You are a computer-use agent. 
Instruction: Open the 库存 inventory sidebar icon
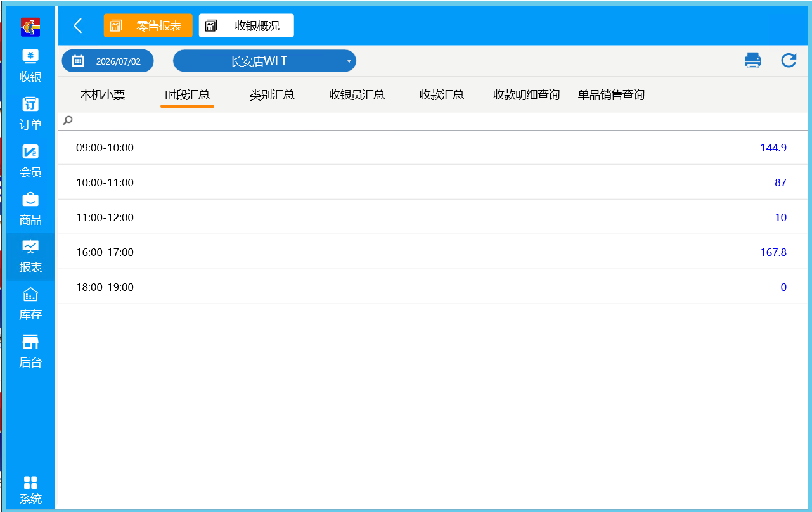click(30, 304)
